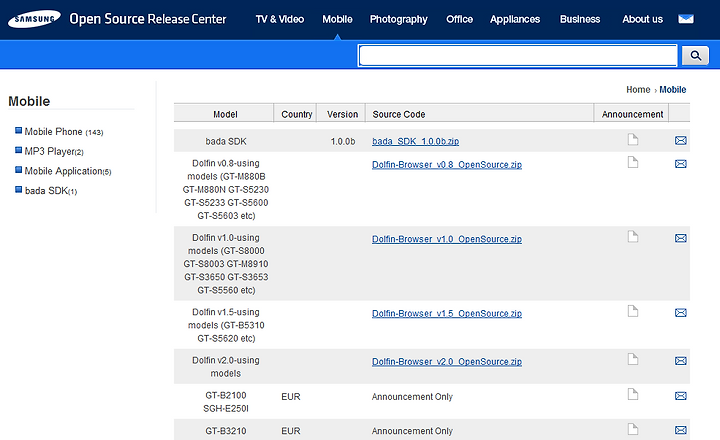Download Dolfin-Browser_v2.0_OpenSource.zip
The width and height of the screenshot is (720, 440).
click(447, 362)
